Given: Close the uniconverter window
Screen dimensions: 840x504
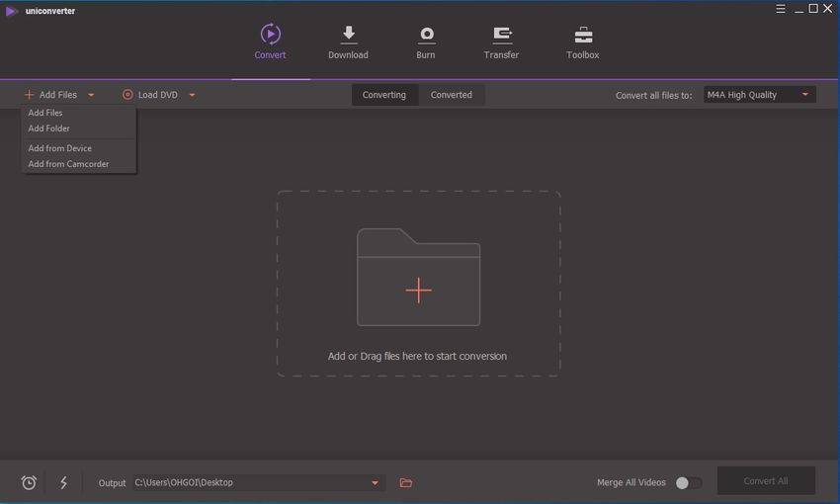Looking at the screenshot, I should pyautogui.click(x=828, y=9).
